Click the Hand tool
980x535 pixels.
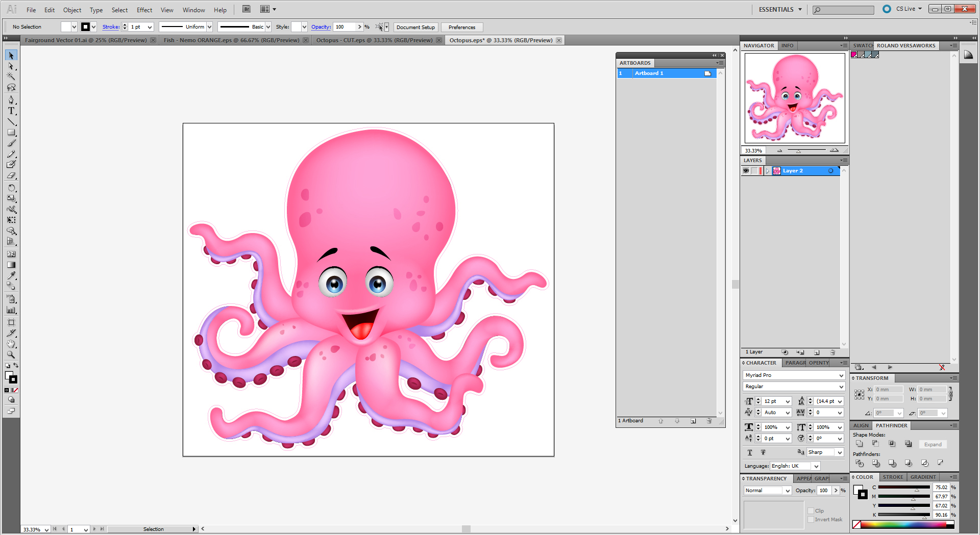point(11,344)
